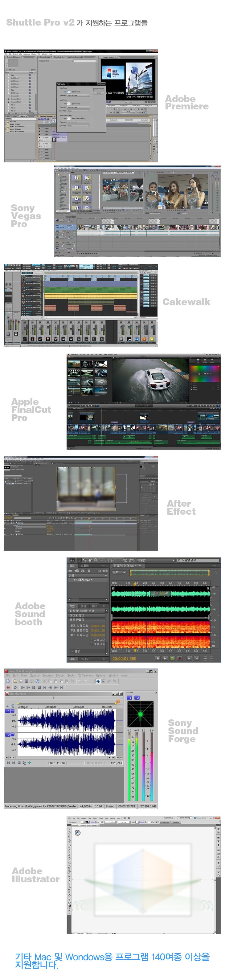Open 트랙 dropdown in Soundbooth editor

pos(119,572)
